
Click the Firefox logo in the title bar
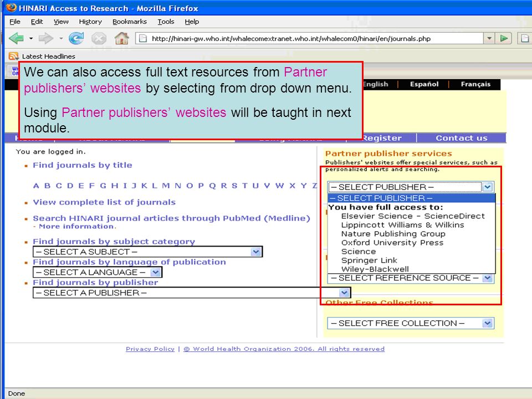click(x=12, y=7)
